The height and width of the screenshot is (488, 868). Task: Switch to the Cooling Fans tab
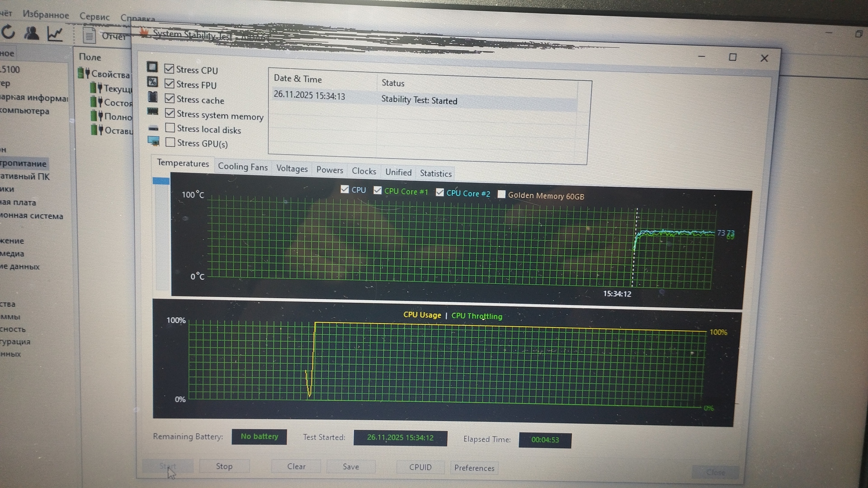pos(242,167)
